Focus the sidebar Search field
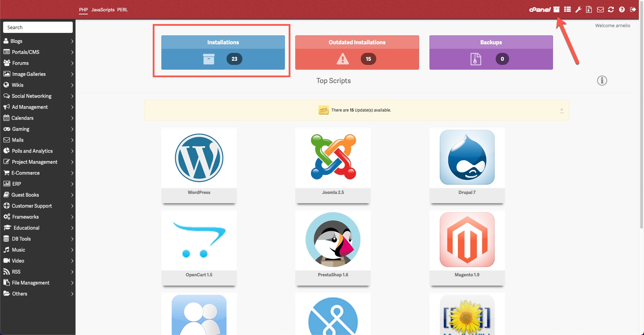Viewport: 644px width, 335px height. [38, 27]
